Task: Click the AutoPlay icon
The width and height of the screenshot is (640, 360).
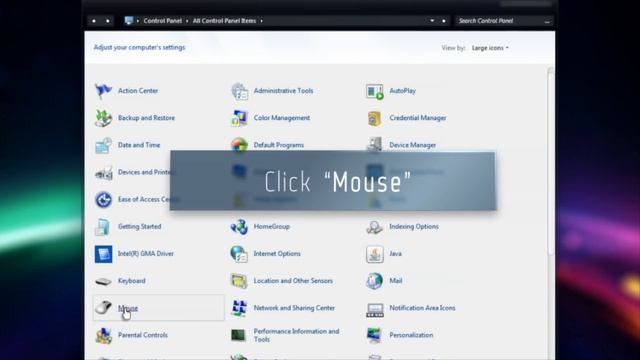Action: pos(375,91)
